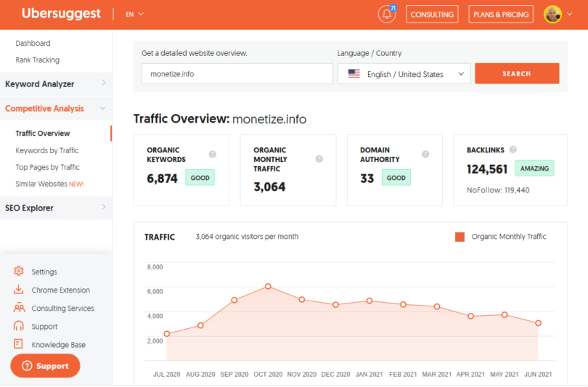Open the Settings link
Screen dimensions: 588x387
pyautogui.click(x=44, y=272)
